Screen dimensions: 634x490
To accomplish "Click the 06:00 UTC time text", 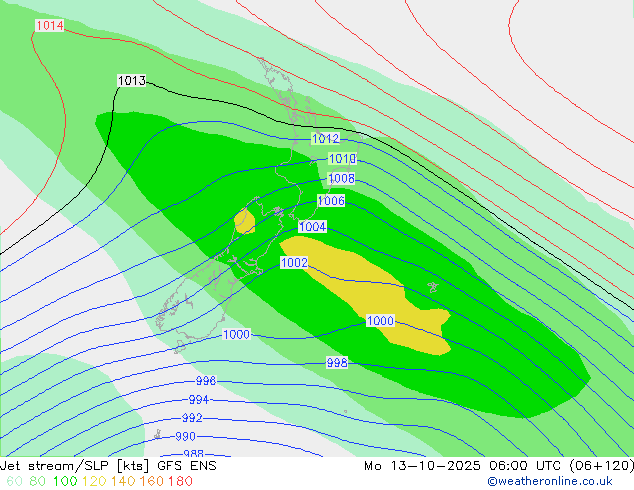I will [526, 466].
